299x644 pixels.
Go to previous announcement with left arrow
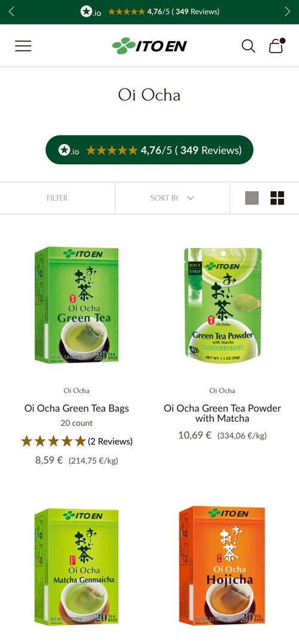11,11
